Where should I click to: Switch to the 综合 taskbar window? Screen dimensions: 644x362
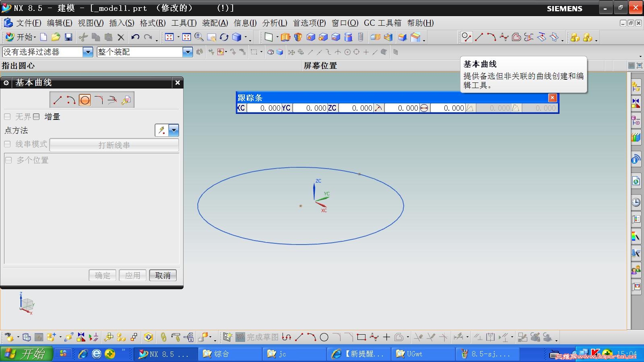(230, 354)
